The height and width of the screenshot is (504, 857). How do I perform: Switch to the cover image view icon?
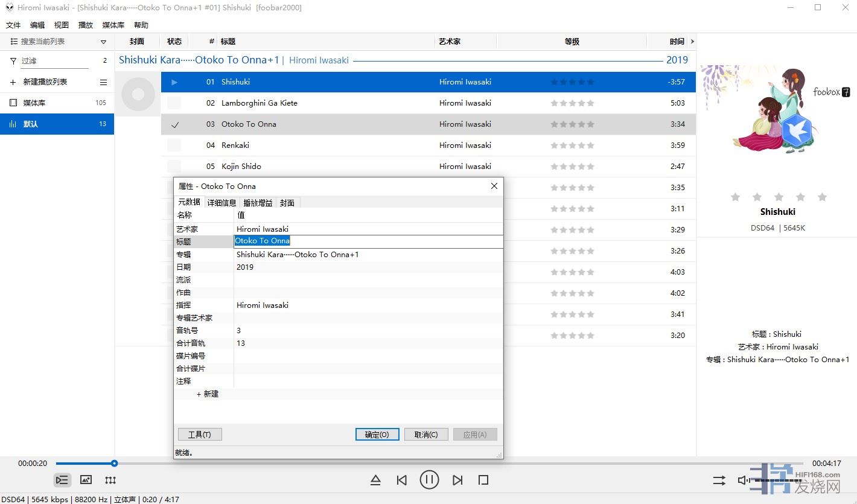pyautogui.click(x=86, y=480)
